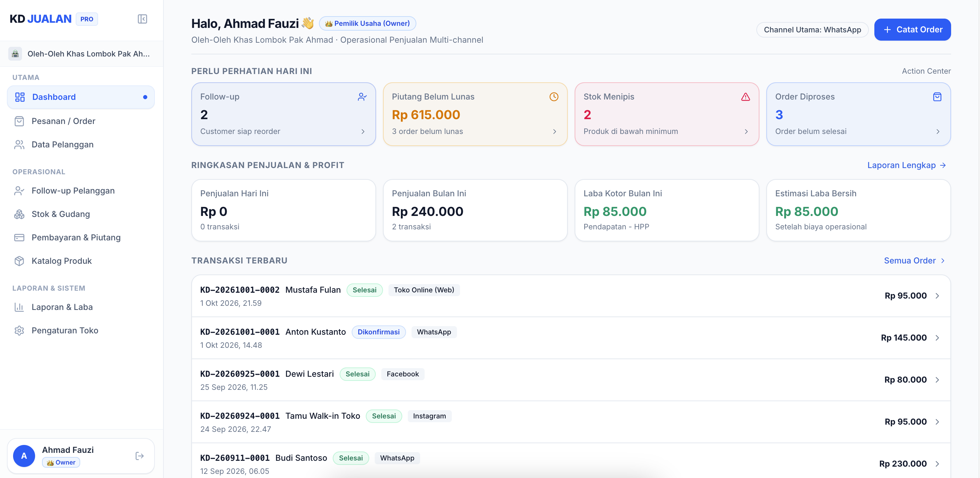The height and width of the screenshot is (478, 980).
Task: Click the store avatar icon beside Oleh-Oleh Khas Lombok
Action: 15,54
